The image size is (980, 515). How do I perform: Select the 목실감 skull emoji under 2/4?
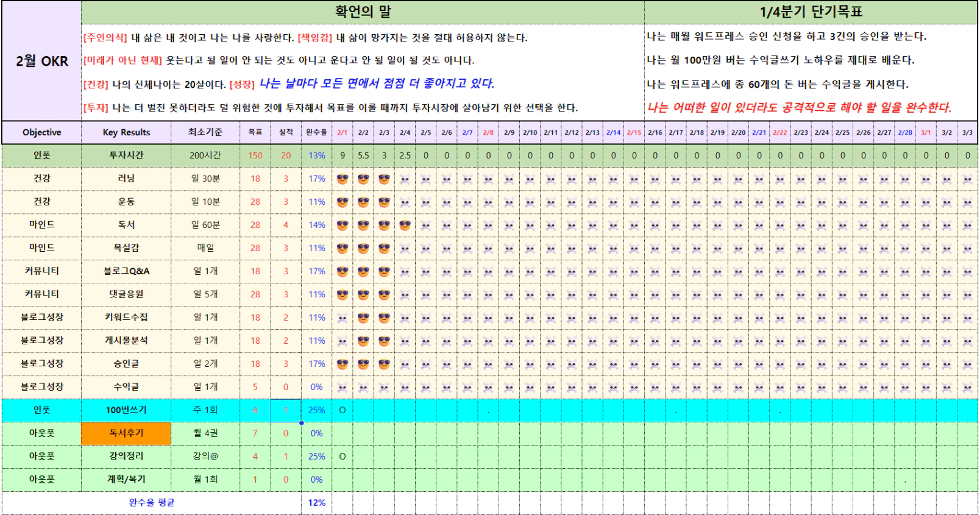405,249
